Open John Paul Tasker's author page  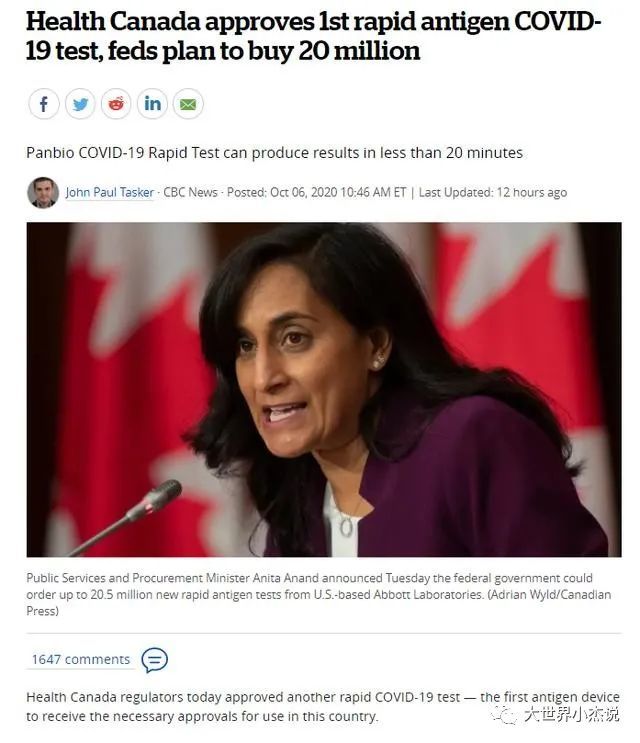(x=109, y=192)
